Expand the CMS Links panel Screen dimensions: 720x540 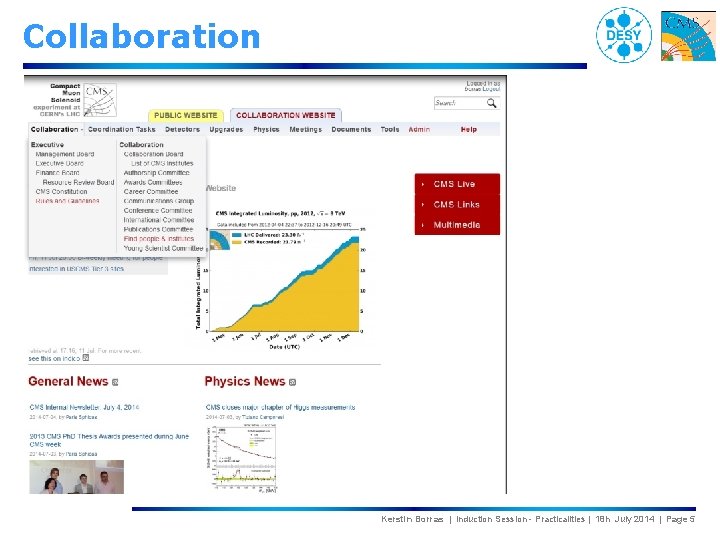point(457,204)
